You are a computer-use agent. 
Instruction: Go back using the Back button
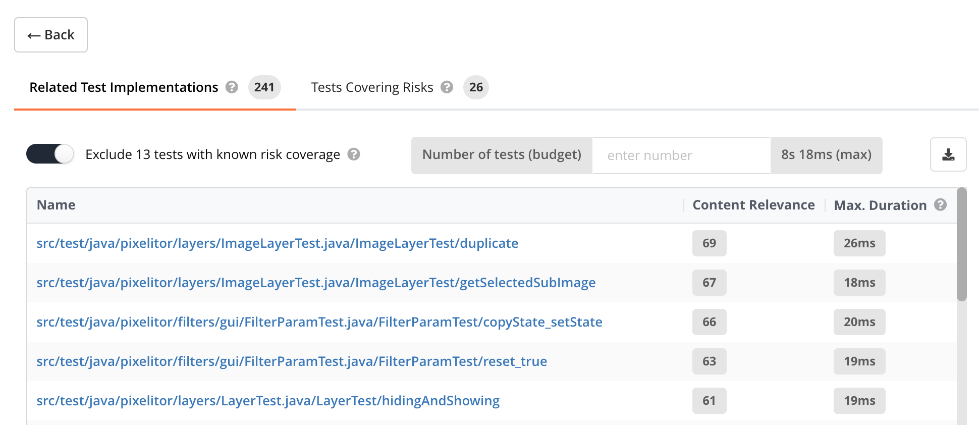click(x=51, y=35)
